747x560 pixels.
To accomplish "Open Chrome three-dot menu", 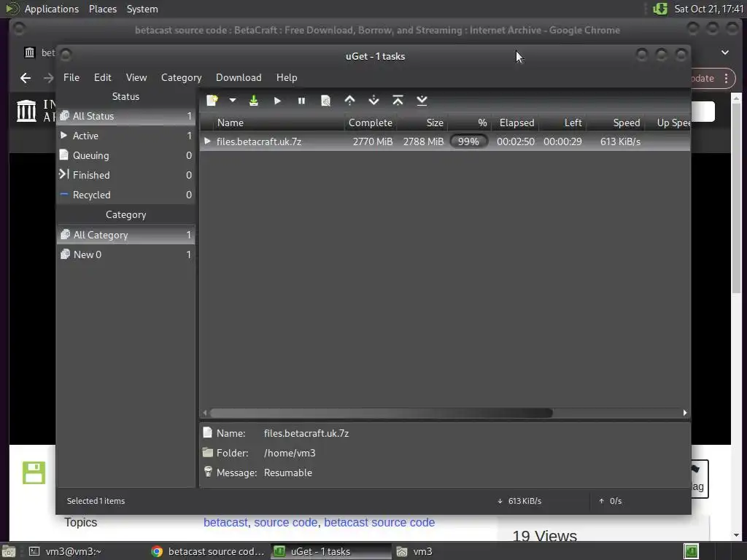I will pyautogui.click(x=726, y=78).
